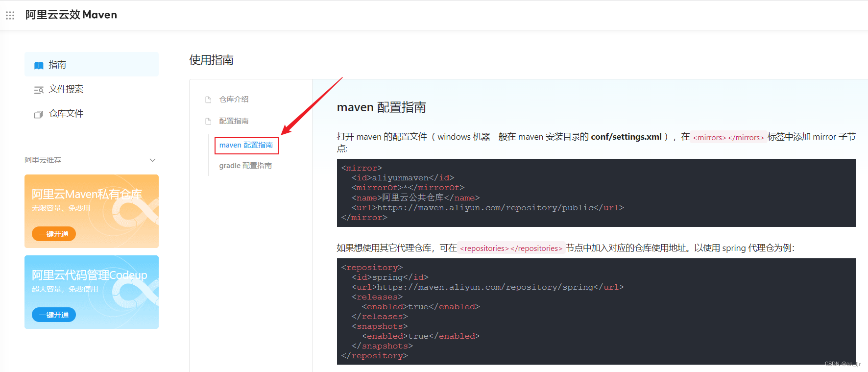Click the <repositories></repositories> inline code tag
Image resolution: width=868 pixels, height=372 pixels.
point(511,248)
